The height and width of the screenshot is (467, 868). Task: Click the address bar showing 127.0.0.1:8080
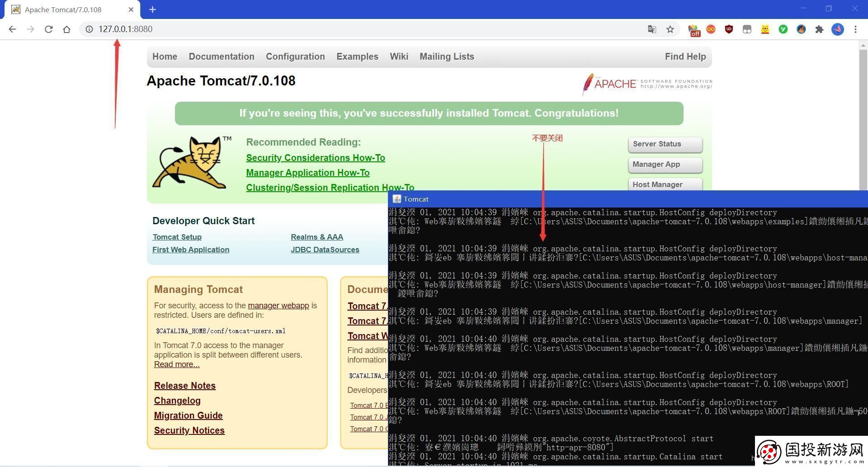(316, 29)
